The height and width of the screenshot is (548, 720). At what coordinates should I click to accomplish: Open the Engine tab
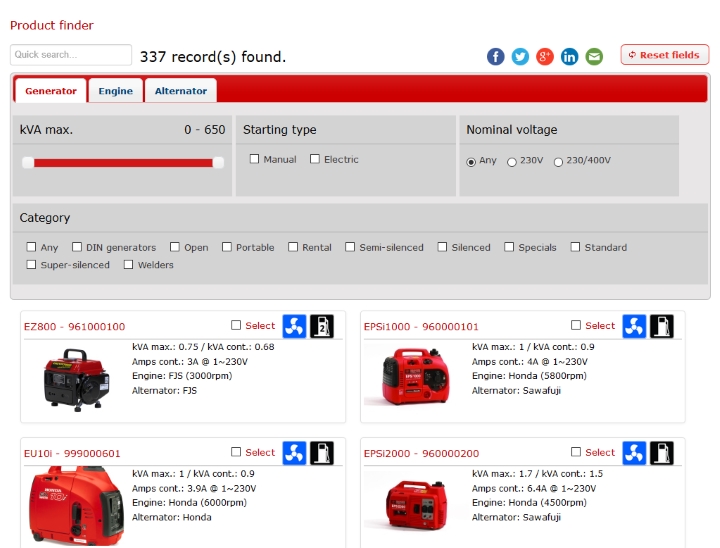pos(115,90)
